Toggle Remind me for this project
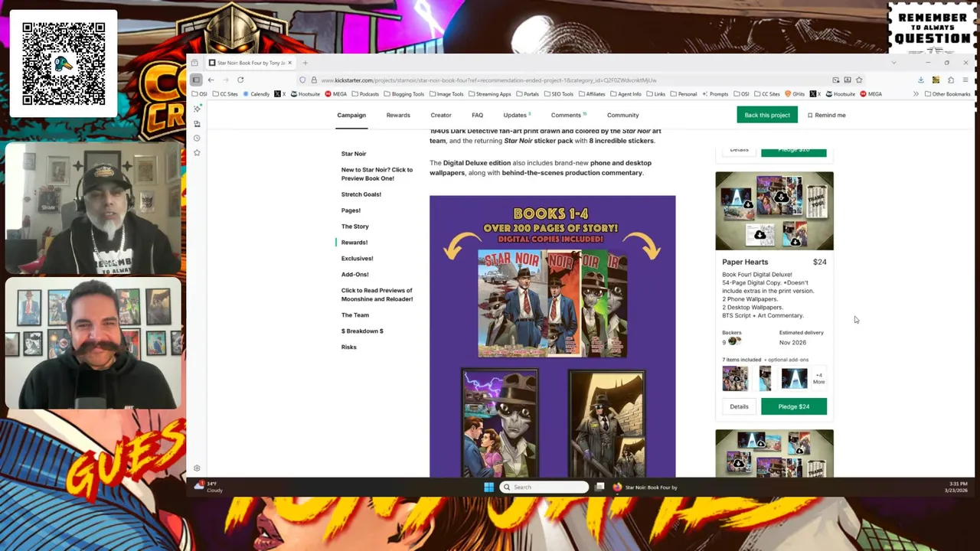This screenshot has width=980, height=551. coord(826,116)
